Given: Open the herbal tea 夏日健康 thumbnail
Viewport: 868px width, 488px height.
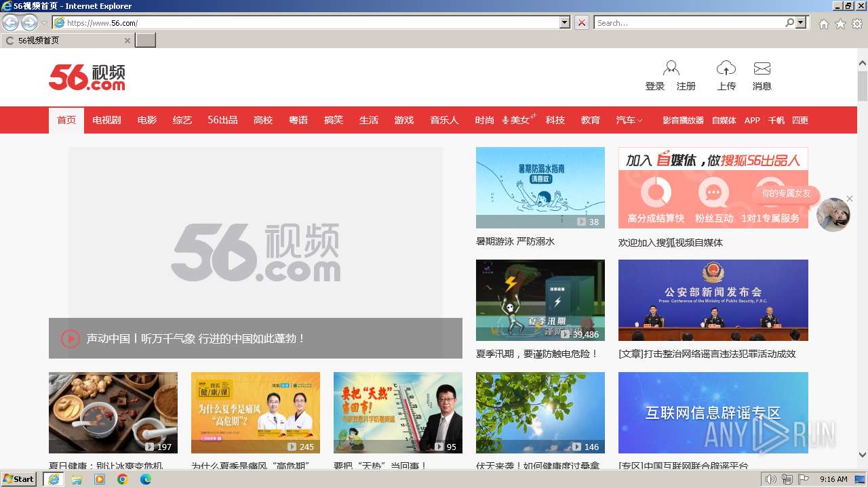Looking at the screenshot, I should (x=113, y=413).
